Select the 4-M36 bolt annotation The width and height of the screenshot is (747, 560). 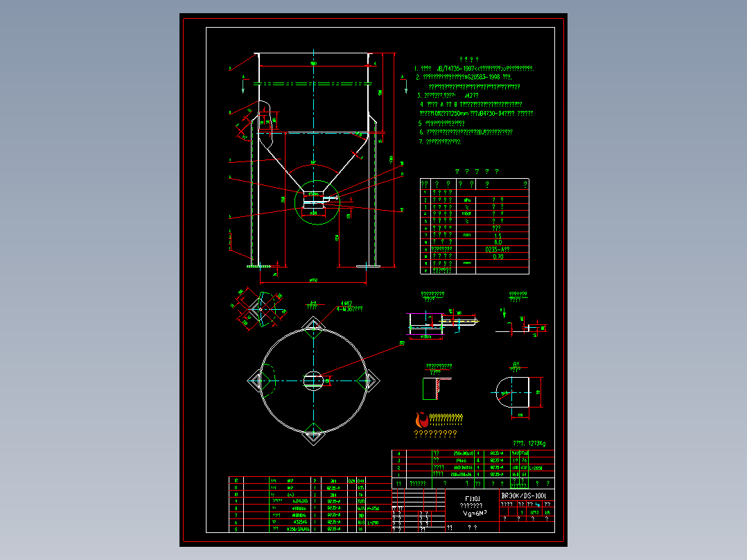349,309
